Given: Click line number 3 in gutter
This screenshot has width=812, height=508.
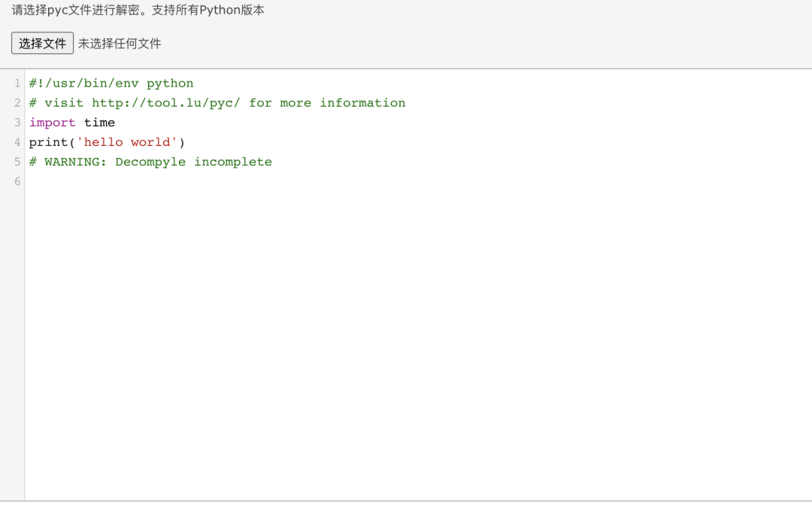Looking at the screenshot, I should (17, 123).
